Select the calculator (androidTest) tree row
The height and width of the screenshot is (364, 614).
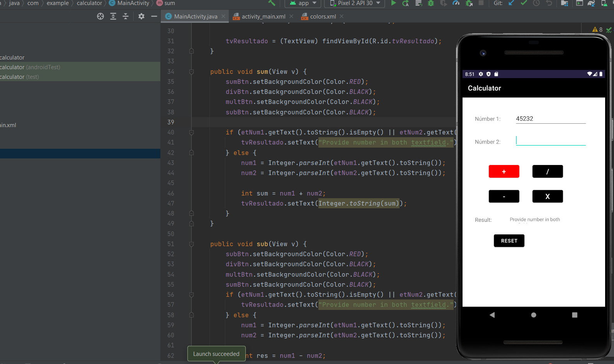(80, 67)
